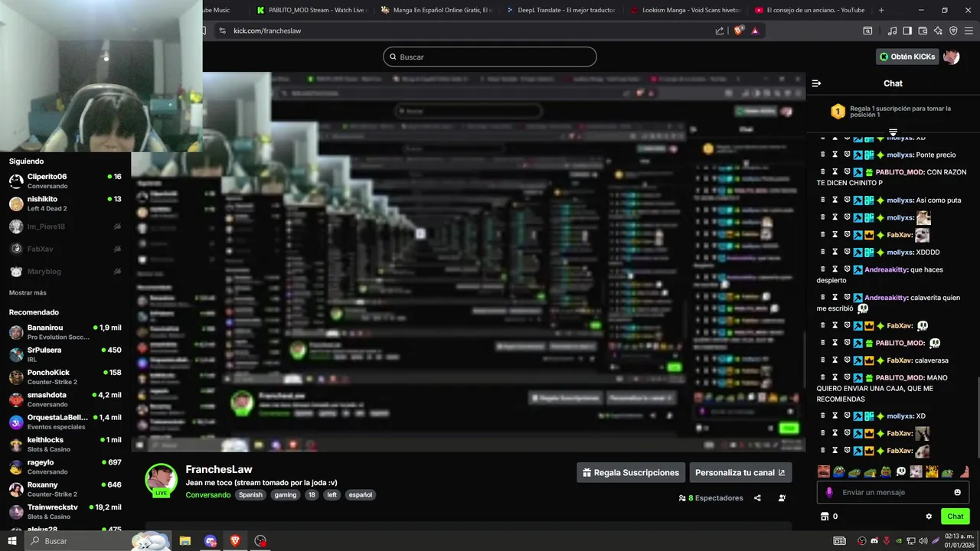
Task: Click the Buscar search field on Kick
Action: [490, 57]
